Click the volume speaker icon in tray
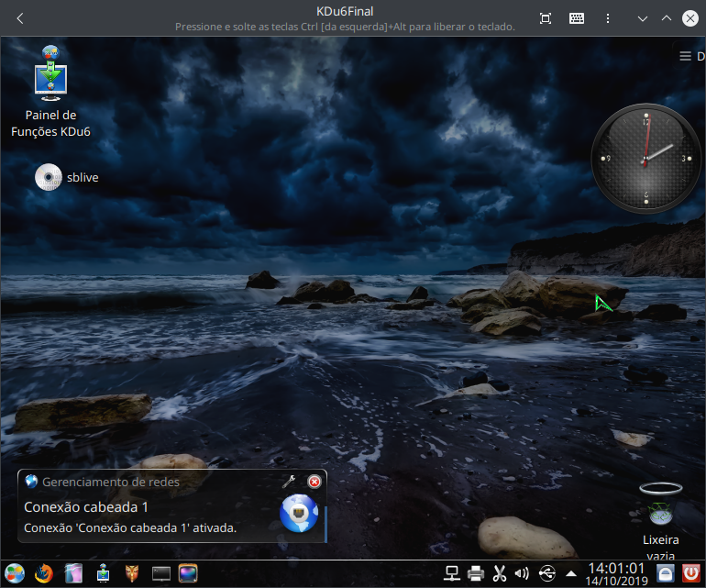This screenshot has height=588, width=706. point(523,574)
